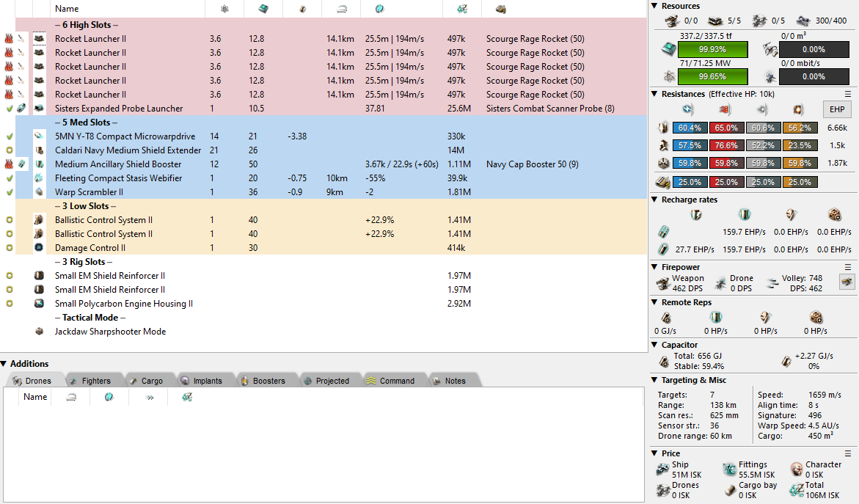Open the Resistances panel options menu

pos(848,94)
